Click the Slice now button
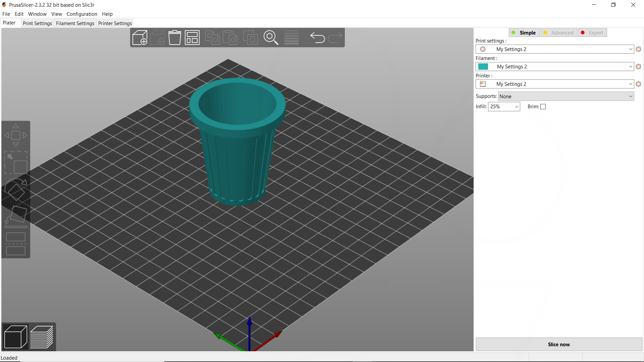Image resolution: width=644 pixels, height=362 pixels. [559, 345]
